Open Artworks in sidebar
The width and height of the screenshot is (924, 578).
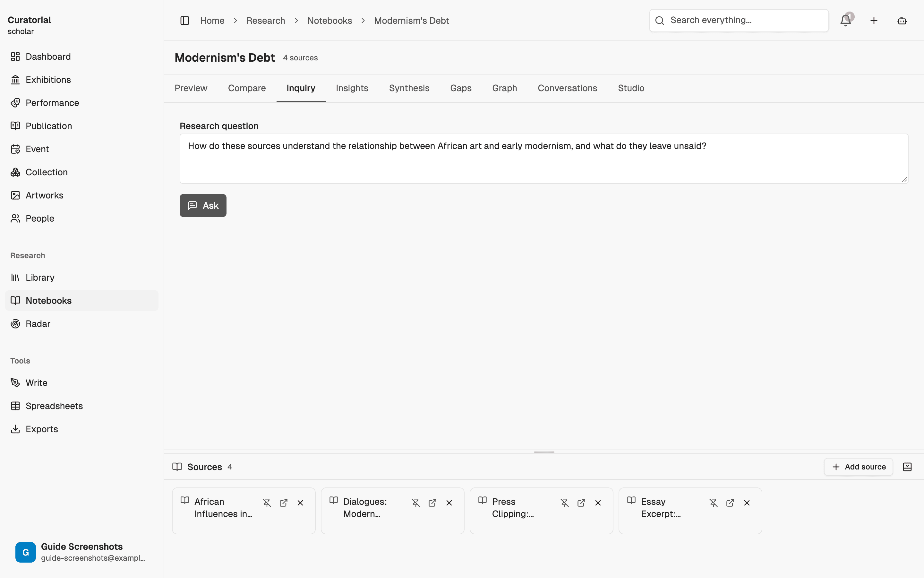82,195
